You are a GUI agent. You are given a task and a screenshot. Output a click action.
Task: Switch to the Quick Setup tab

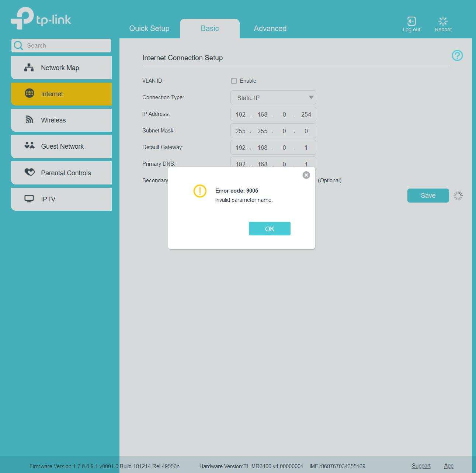[149, 28]
